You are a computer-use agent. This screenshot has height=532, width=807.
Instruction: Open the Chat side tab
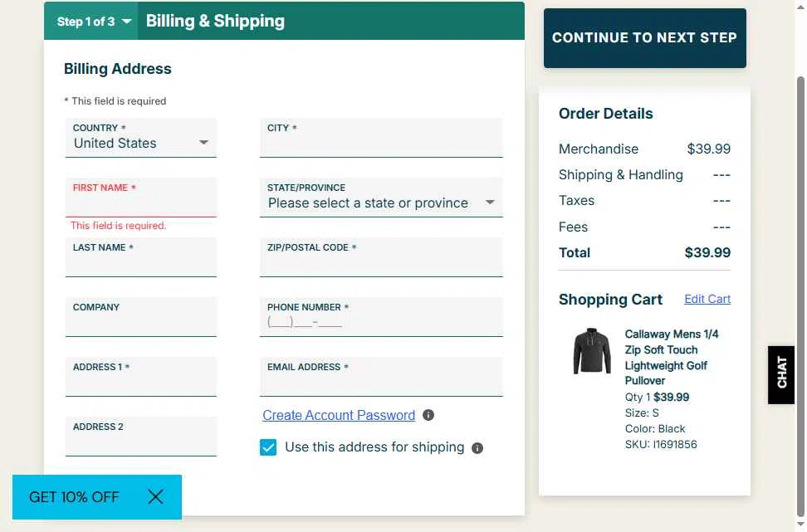(781, 374)
